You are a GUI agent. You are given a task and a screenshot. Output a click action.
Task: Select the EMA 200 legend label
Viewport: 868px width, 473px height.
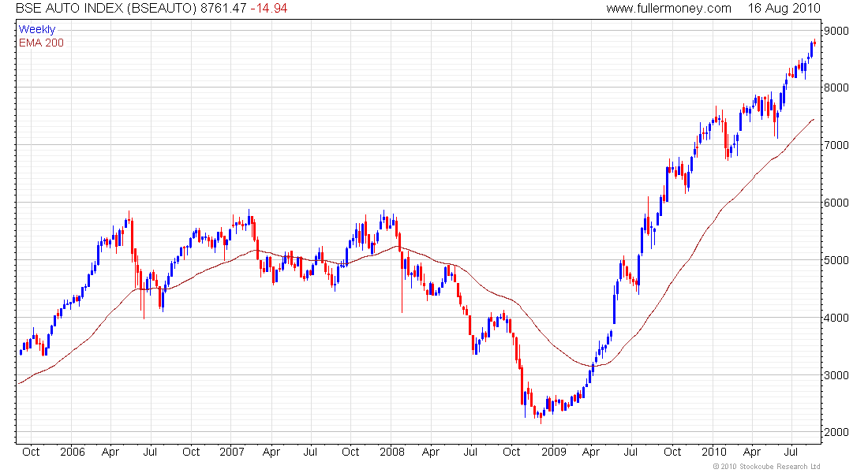[41, 43]
